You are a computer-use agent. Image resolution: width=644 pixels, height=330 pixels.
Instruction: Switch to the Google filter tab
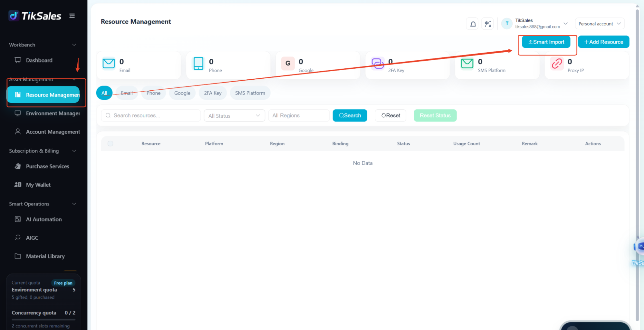coord(182,93)
